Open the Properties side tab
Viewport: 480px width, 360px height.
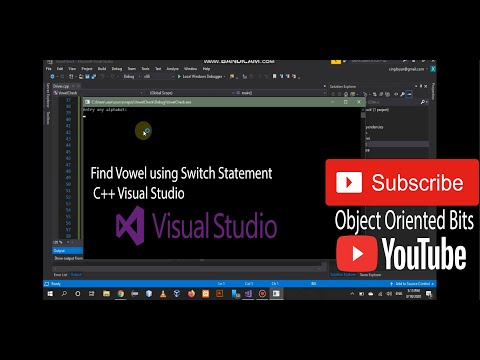click(x=433, y=91)
